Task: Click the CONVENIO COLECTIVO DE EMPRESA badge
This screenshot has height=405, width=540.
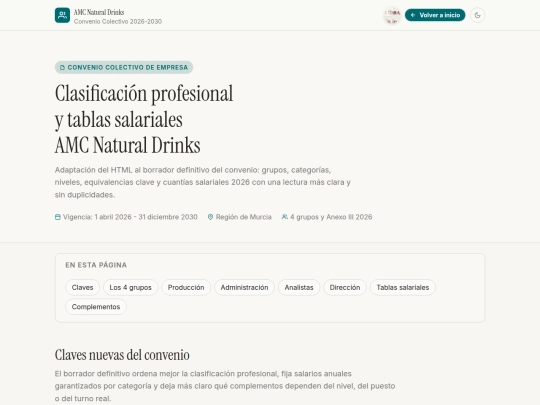Action: 124,68
